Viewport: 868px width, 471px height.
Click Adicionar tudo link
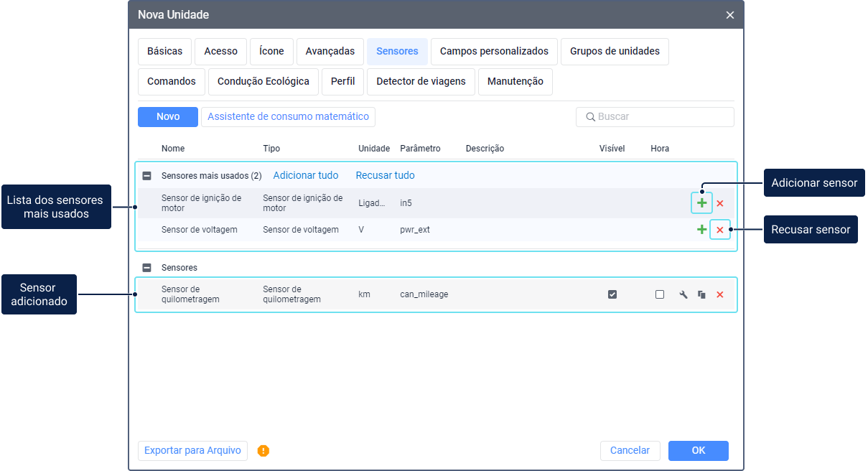[x=306, y=176]
